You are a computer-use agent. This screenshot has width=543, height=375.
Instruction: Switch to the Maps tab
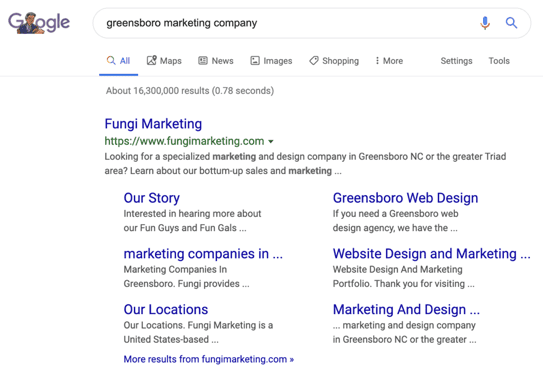(164, 61)
